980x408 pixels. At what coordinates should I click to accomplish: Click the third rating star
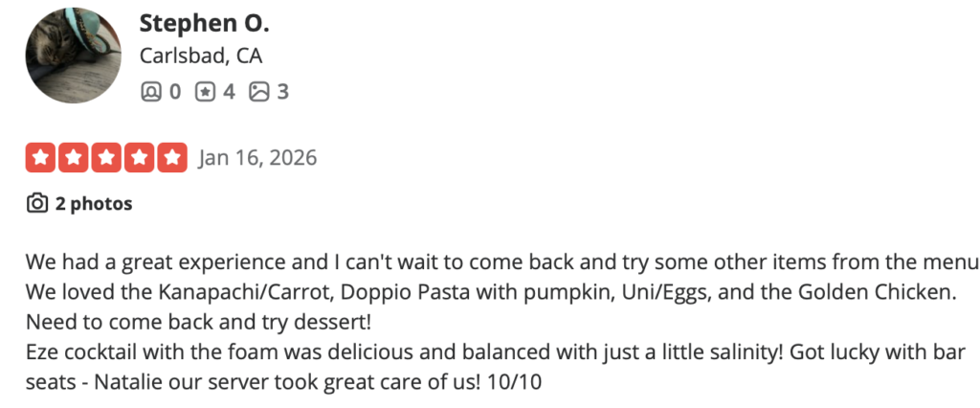pos(106,157)
